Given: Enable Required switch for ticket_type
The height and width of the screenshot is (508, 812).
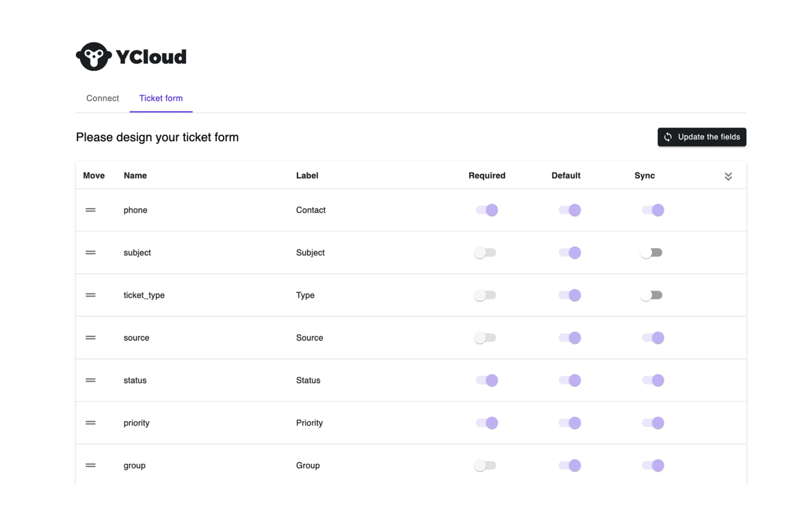Looking at the screenshot, I should (x=485, y=295).
